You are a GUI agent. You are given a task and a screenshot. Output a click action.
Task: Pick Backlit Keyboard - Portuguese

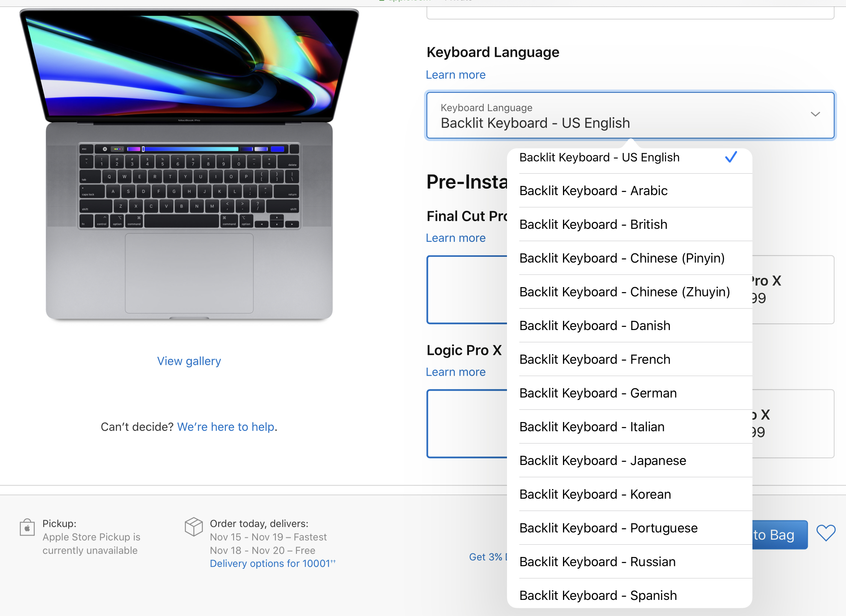pyautogui.click(x=629, y=528)
